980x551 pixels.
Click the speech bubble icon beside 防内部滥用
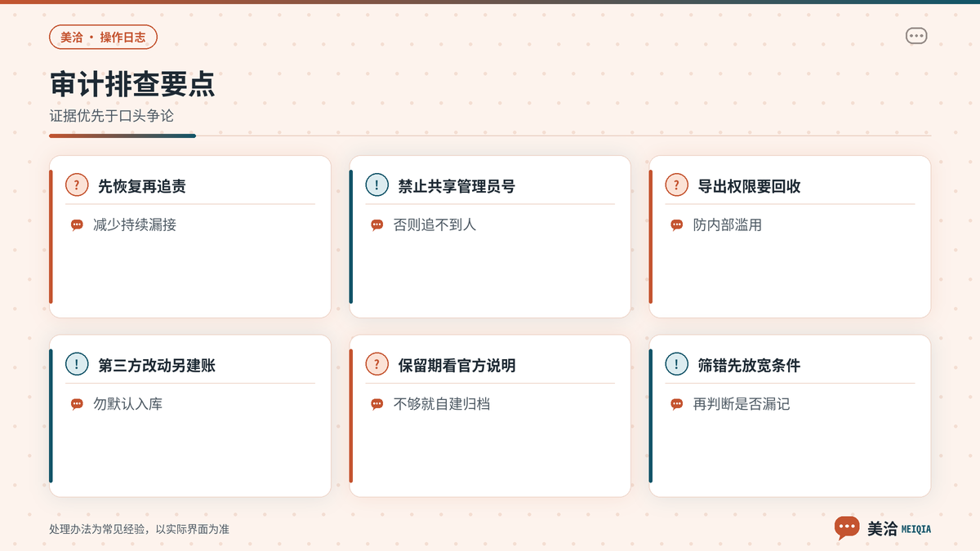tap(676, 225)
